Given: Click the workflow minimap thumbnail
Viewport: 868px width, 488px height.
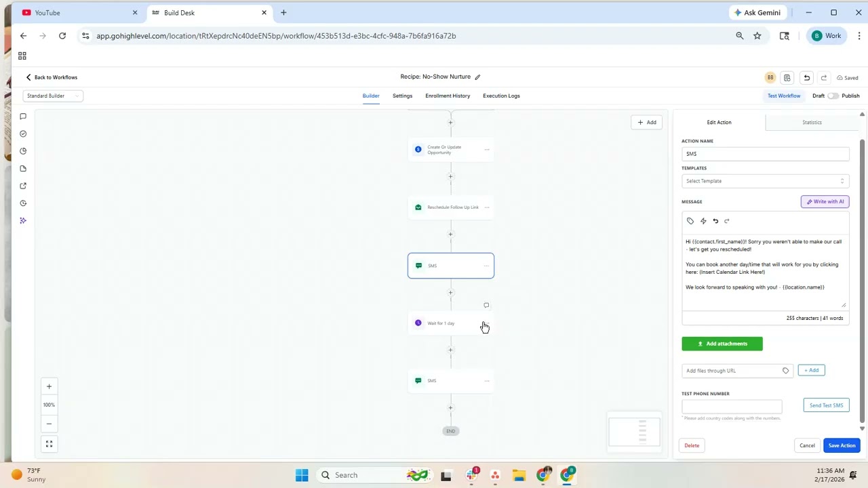Looking at the screenshot, I should point(634,432).
